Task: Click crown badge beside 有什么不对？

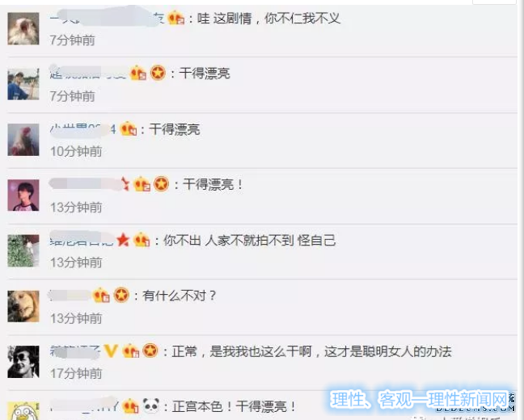Action: (101, 296)
